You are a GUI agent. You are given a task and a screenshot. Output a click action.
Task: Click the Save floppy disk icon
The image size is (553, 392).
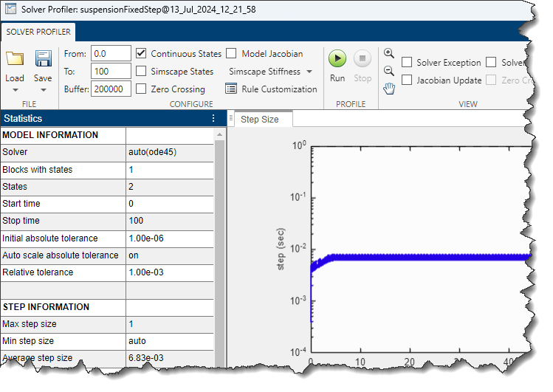(x=43, y=59)
